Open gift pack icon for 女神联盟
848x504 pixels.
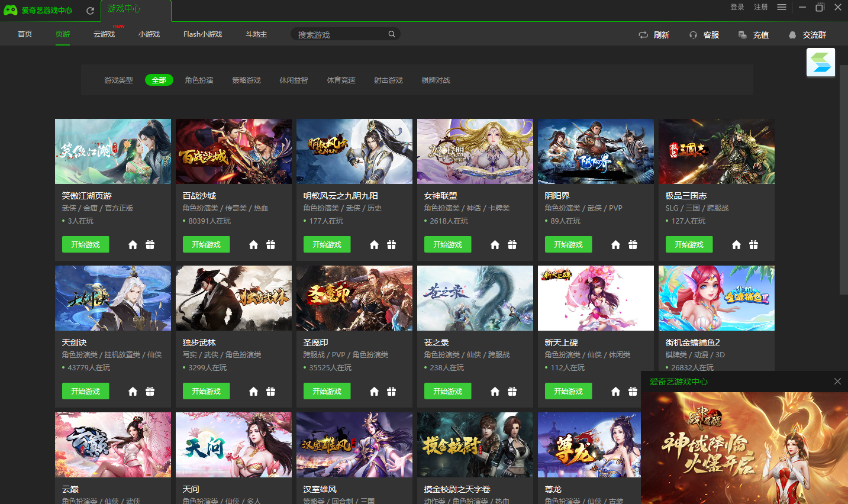pos(512,244)
